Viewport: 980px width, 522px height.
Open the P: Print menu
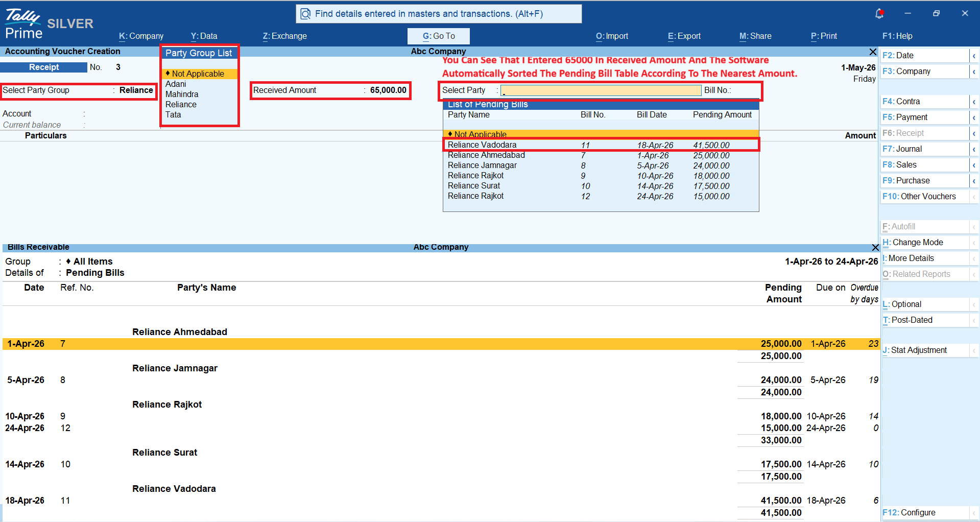click(824, 36)
